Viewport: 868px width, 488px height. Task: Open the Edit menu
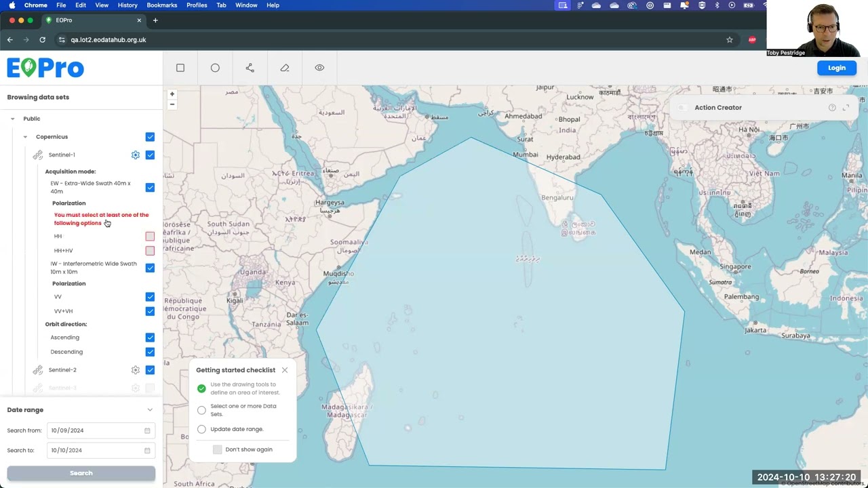pyautogui.click(x=81, y=5)
